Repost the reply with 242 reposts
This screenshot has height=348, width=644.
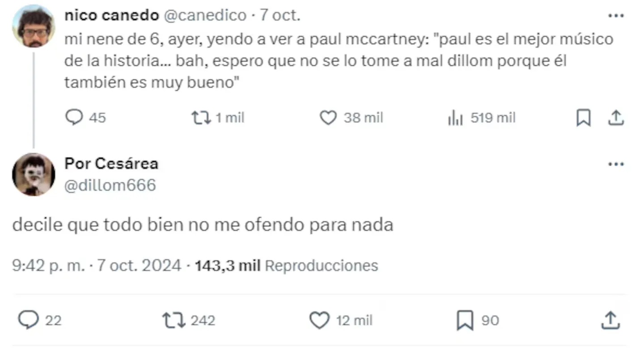173,320
